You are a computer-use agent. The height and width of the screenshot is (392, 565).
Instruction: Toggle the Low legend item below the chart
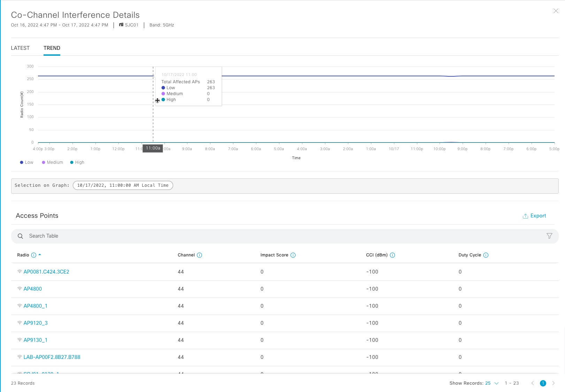[x=26, y=162]
